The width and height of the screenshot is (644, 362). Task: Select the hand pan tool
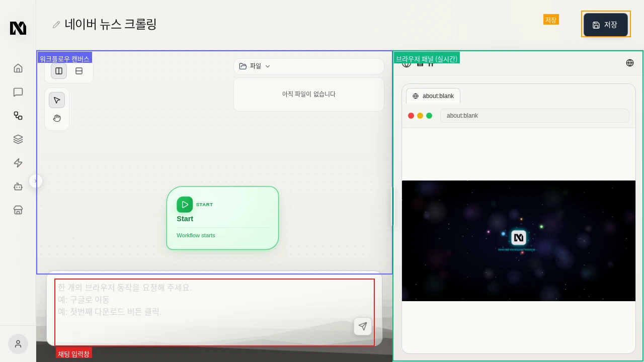57,119
